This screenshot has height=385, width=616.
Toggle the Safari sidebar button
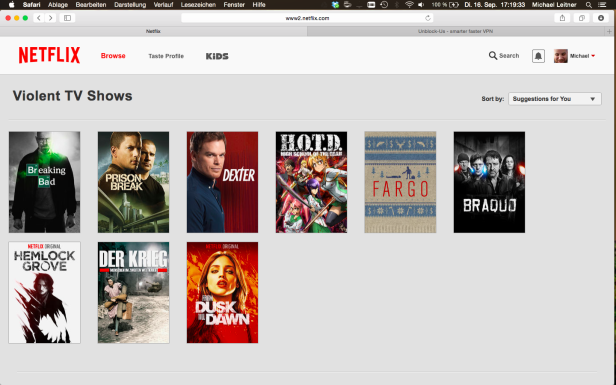point(68,18)
